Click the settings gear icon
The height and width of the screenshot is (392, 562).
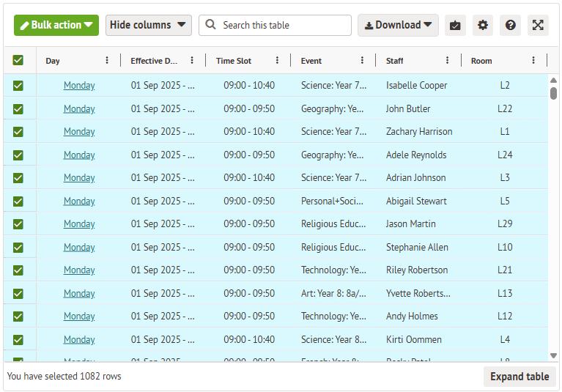tap(482, 25)
